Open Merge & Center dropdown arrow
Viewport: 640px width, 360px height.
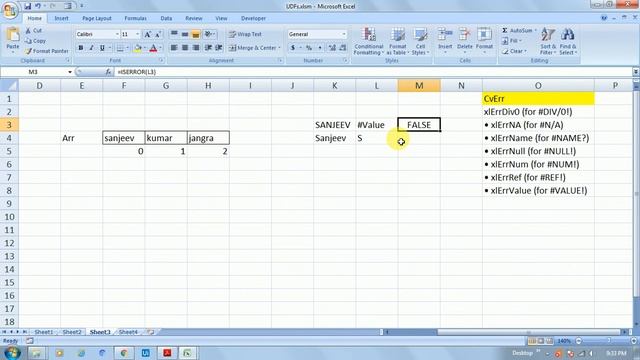click(280, 48)
